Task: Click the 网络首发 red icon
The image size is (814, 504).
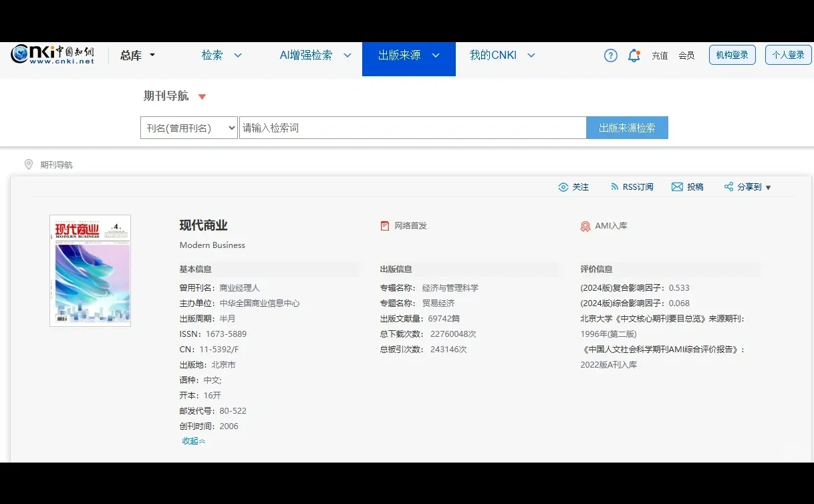Action: [x=384, y=226]
